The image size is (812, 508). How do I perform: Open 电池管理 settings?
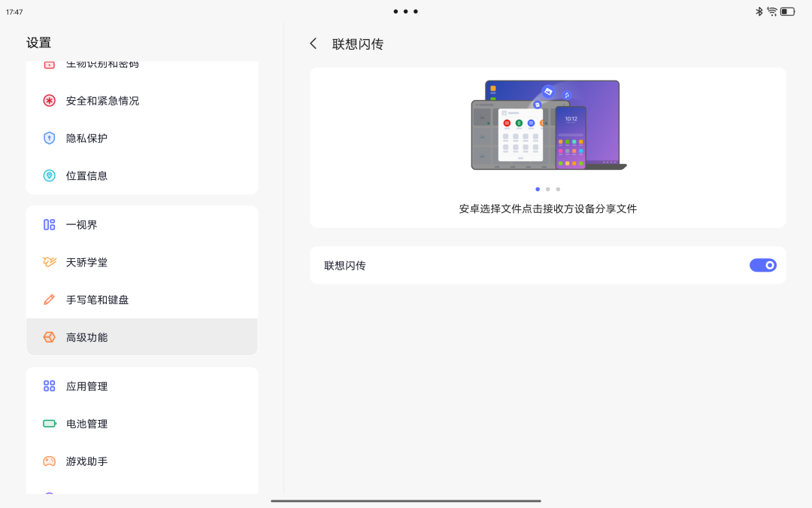click(142, 424)
